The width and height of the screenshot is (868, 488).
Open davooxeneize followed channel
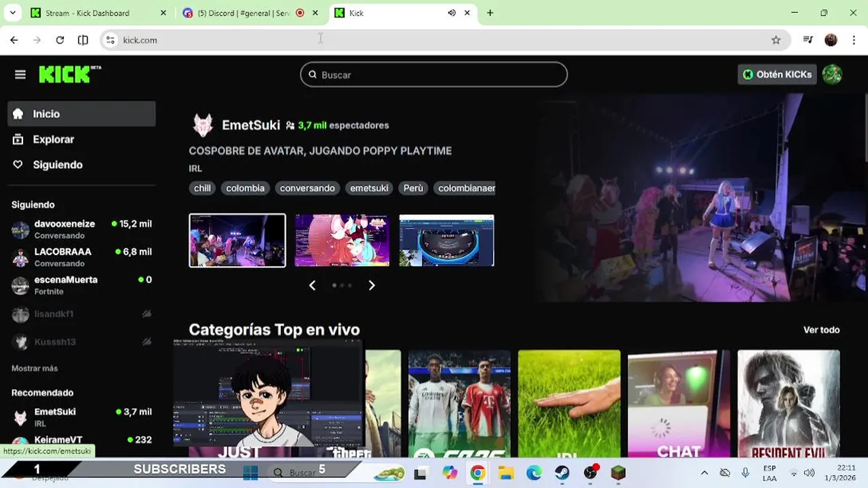coord(81,229)
